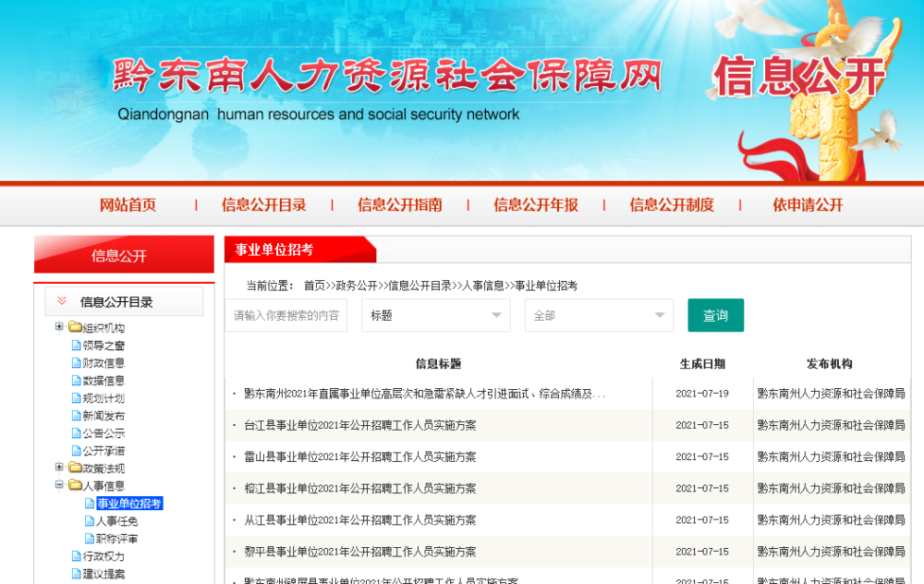Screen dimensions: 924x584
Task: Open 榕江县事业单位2021年公开招聘 article
Action: [x=360, y=489]
